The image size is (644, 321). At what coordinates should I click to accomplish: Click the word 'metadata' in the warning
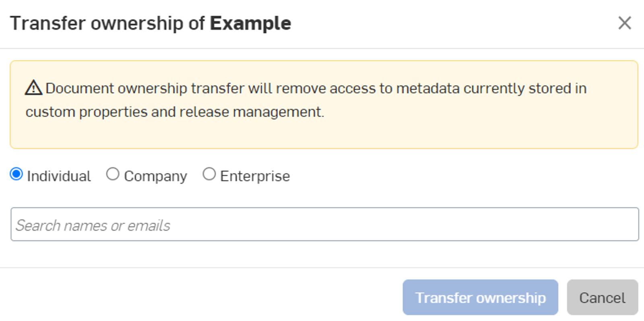(x=428, y=88)
